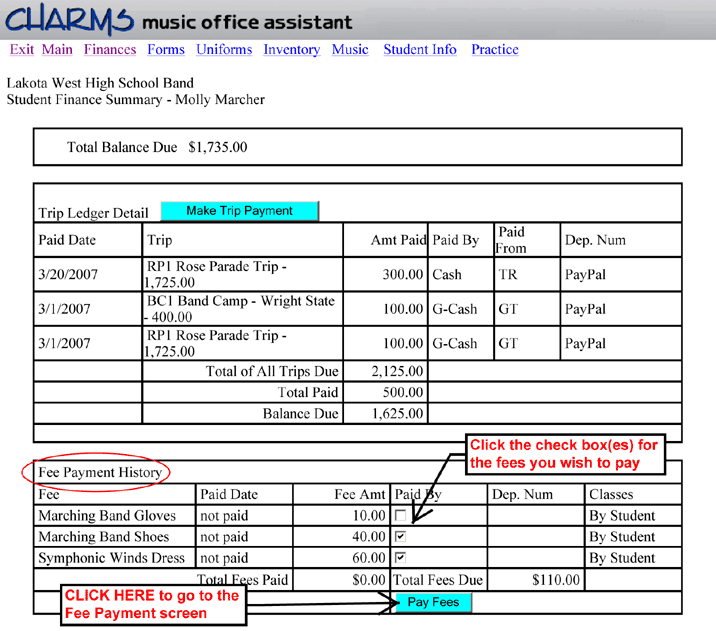Check the Marching Band Gloves fee checkbox
Viewport: 716px width, 631px height.
click(x=400, y=515)
